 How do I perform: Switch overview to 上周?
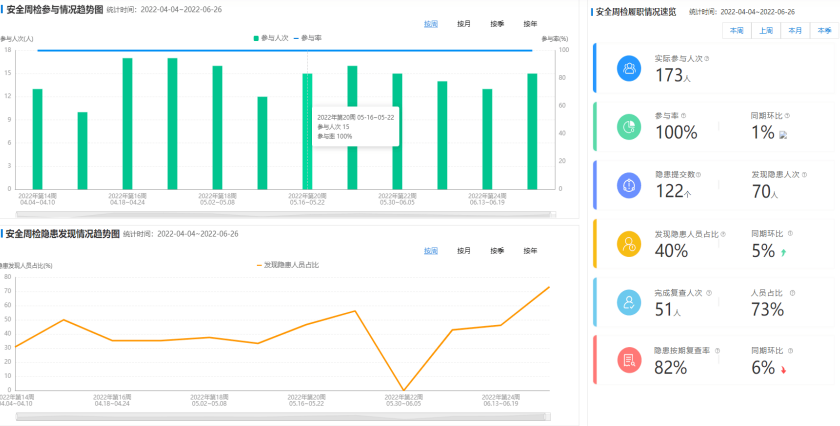tap(766, 31)
